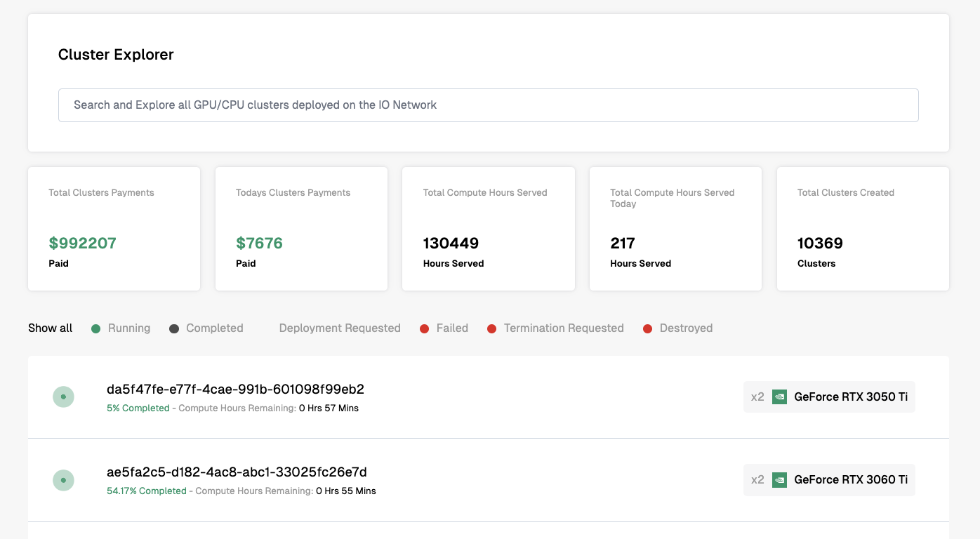Filter clusters by Termination Requested status
Image resolution: width=980 pixels, height=539 pixels.
click(563, 328)
